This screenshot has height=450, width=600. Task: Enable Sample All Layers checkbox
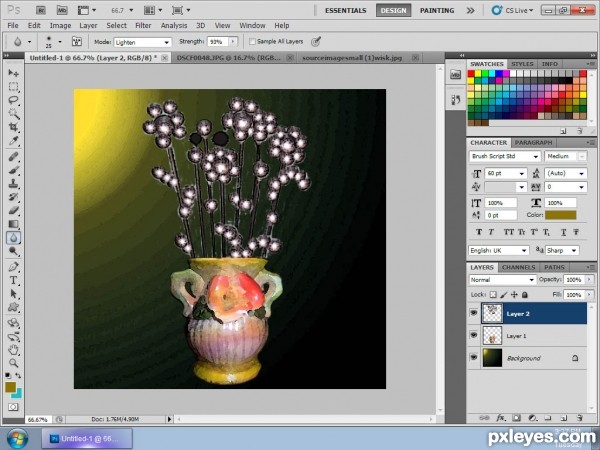[x=252, y=41]
